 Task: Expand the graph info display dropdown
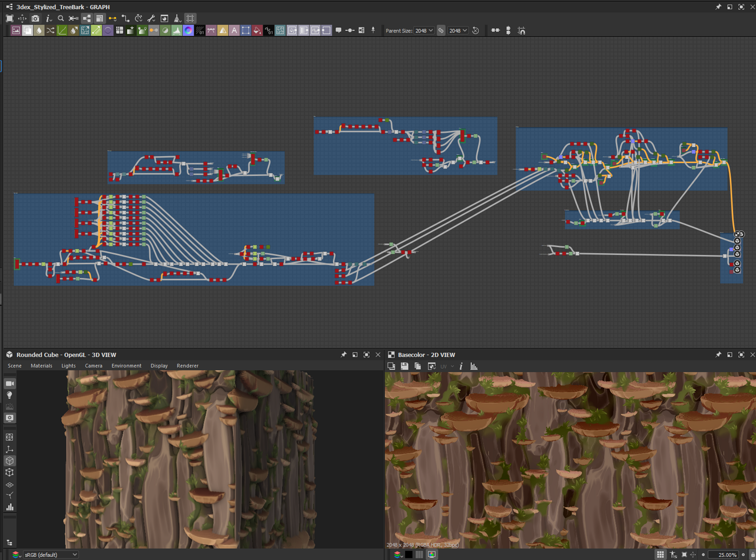coord(48,19)
